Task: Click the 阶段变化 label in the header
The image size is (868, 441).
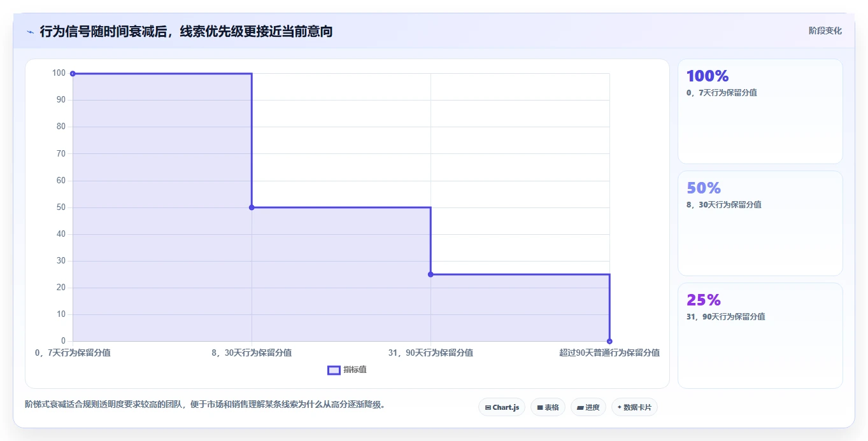Action: point(825,31)
